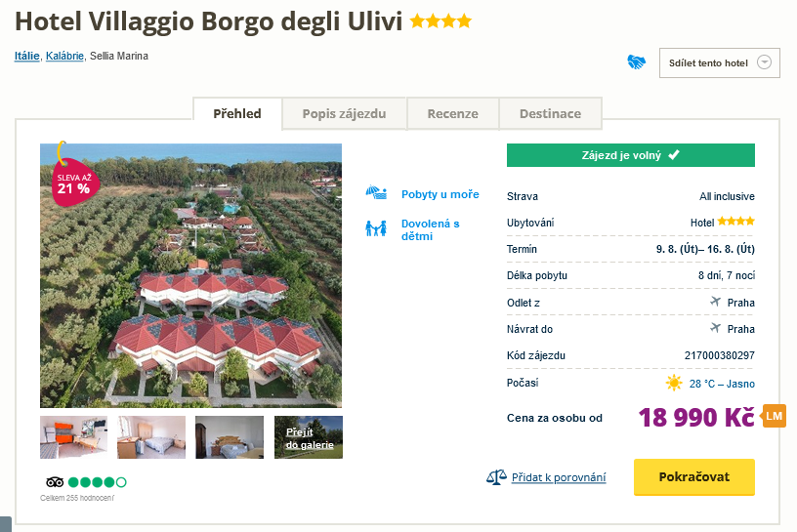Click the seaside stays umbrella icon
797x532 pixels.
376,193
